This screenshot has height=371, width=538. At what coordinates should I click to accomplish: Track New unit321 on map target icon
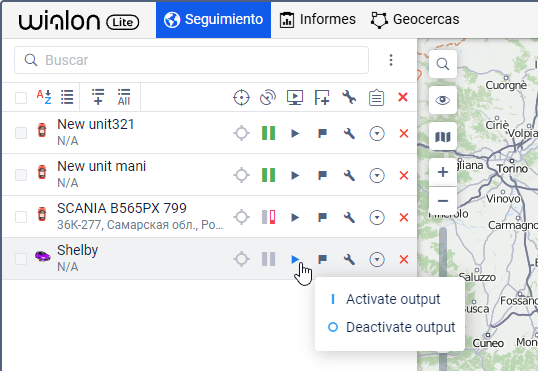point(242,133)
